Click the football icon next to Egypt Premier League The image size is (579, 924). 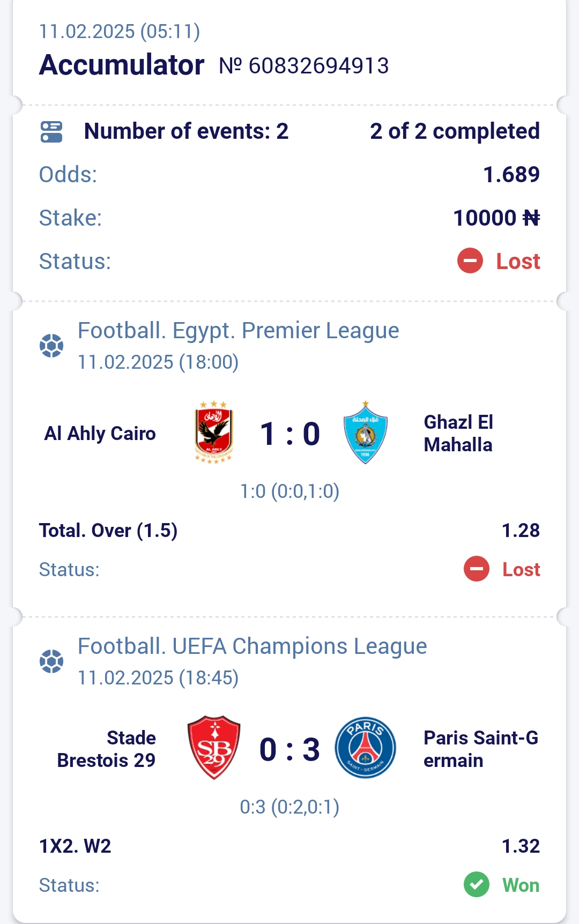(51, 346)
